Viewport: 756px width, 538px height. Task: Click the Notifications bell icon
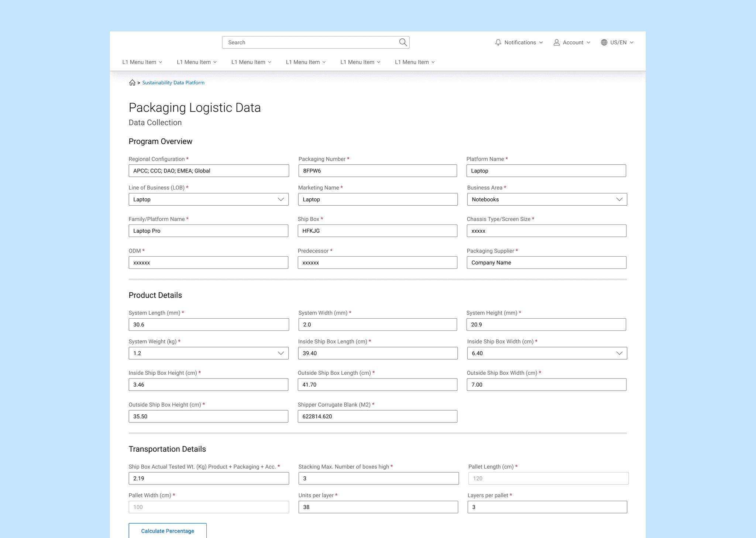[498, 42]
